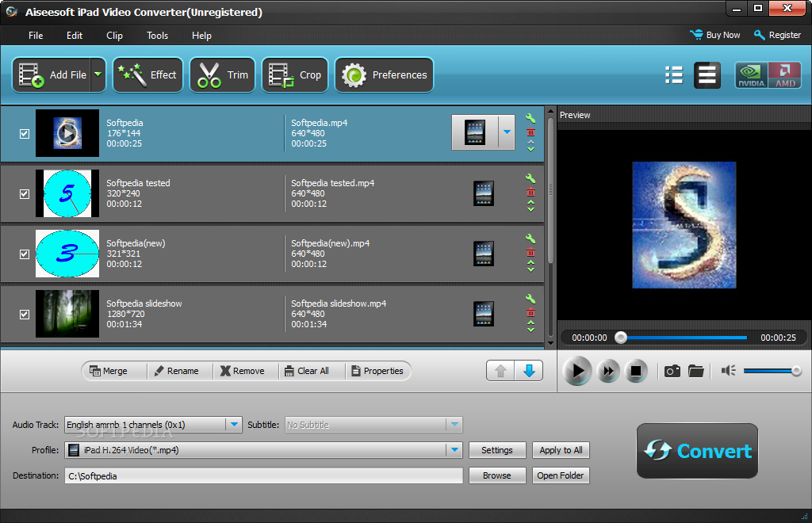Select the Softpedia slideshow forest thumbnail

tap(67, 314)
